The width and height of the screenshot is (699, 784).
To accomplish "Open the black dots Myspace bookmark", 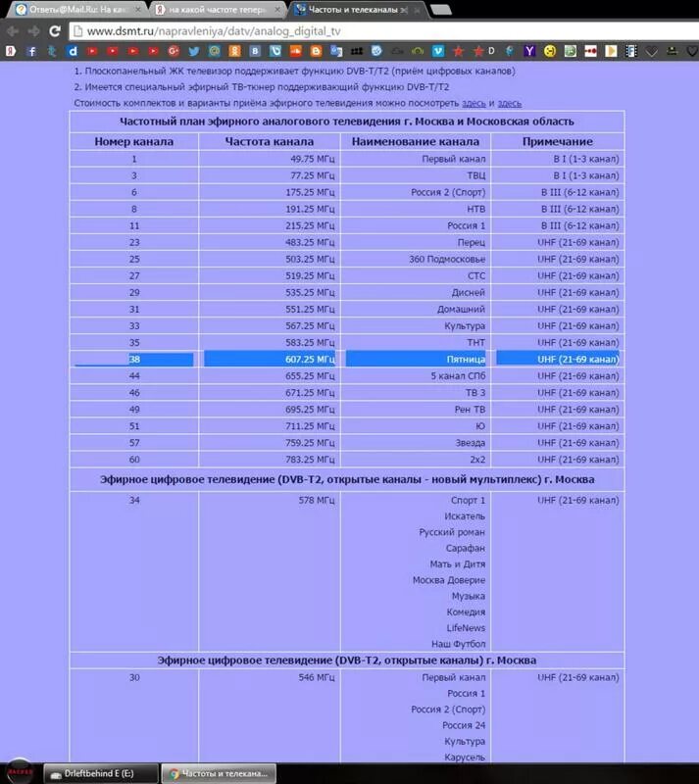I will pos(357,51).
